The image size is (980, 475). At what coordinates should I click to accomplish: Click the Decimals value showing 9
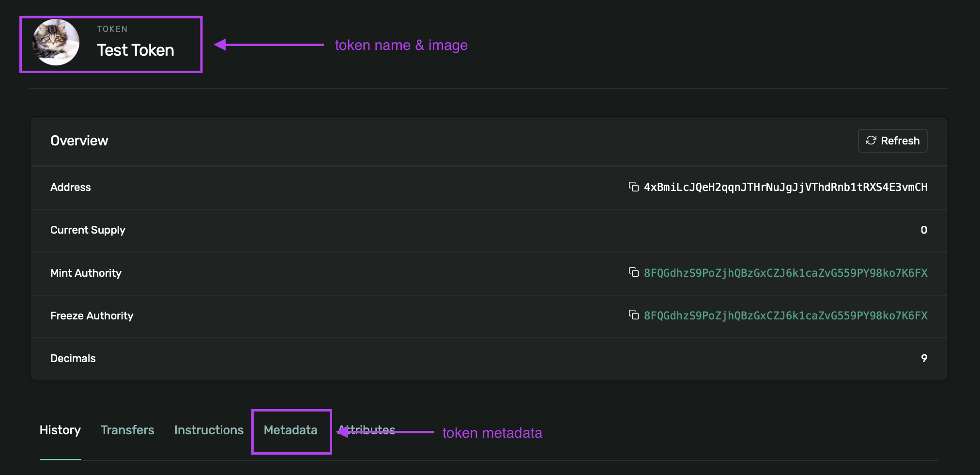(x=924, y=359)
